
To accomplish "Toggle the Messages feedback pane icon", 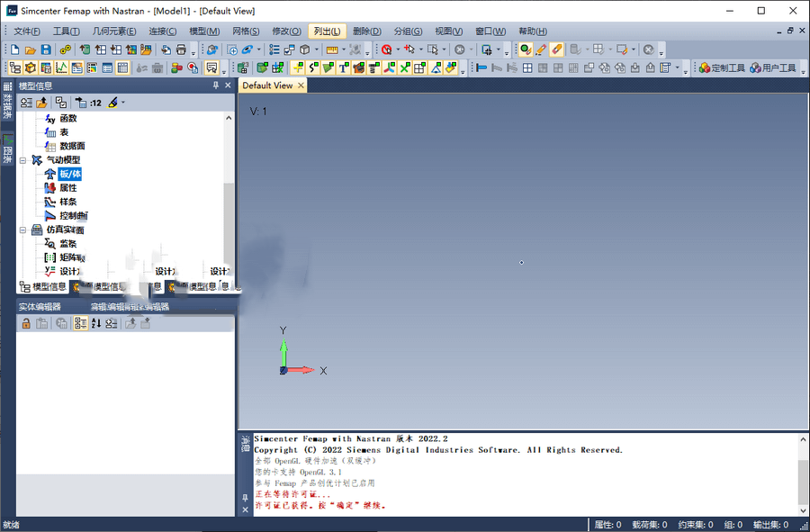I will (x=211, y=68).
